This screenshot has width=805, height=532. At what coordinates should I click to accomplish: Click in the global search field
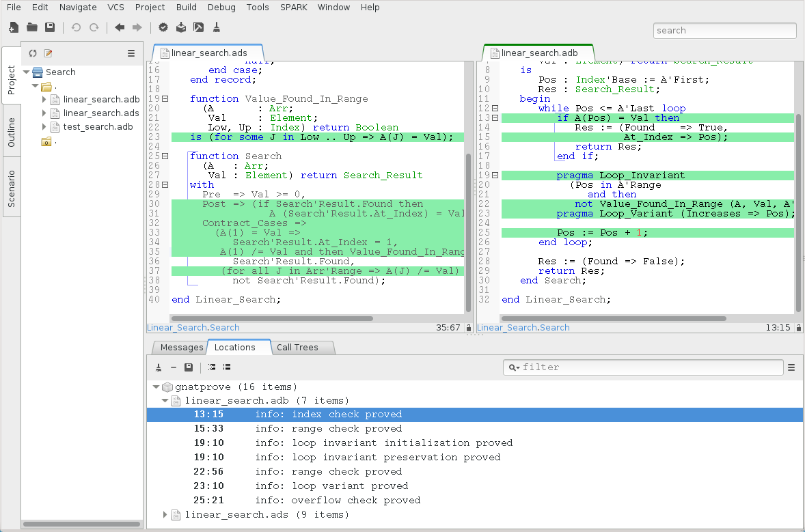(725, 30)
